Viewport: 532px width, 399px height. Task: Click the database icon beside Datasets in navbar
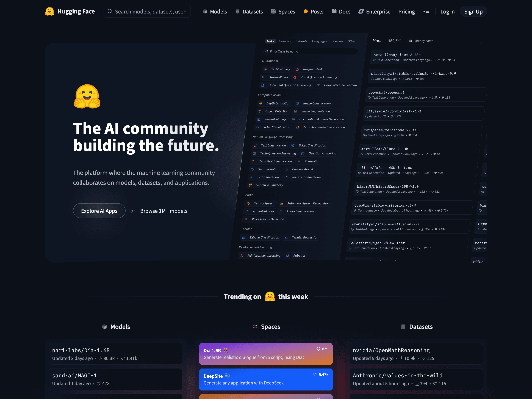point(238,11)
